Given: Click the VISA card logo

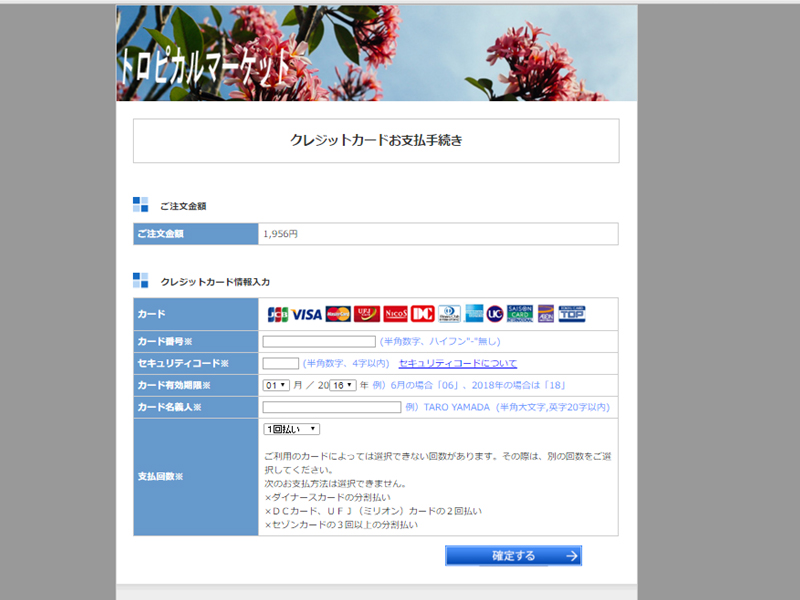Looking at the screenshot, I should [x=307, y=314].
